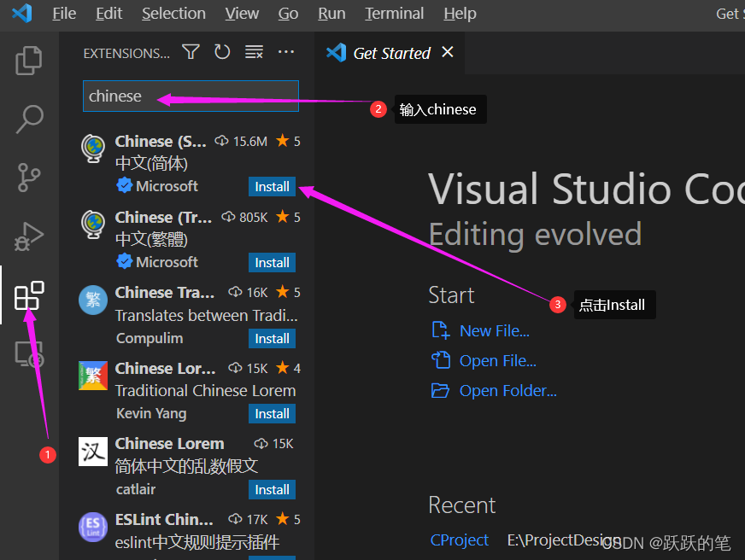This screenshot has width=745, height=560.
Task: Refresh the extensions list
Action: pos(222,52)
